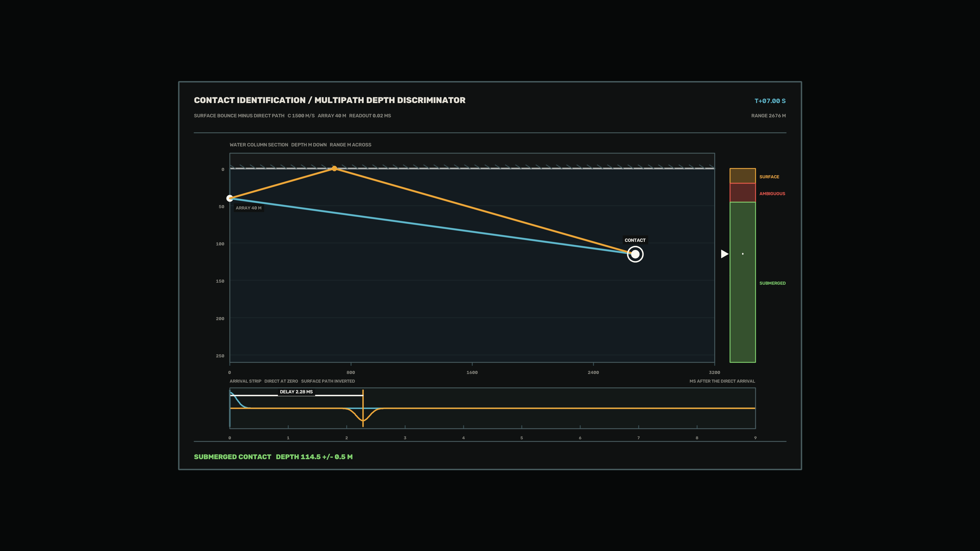Click the range axis 3200 tick label
Image resolution: width=980 pixels, height=551 pixels.
point(715,373)
